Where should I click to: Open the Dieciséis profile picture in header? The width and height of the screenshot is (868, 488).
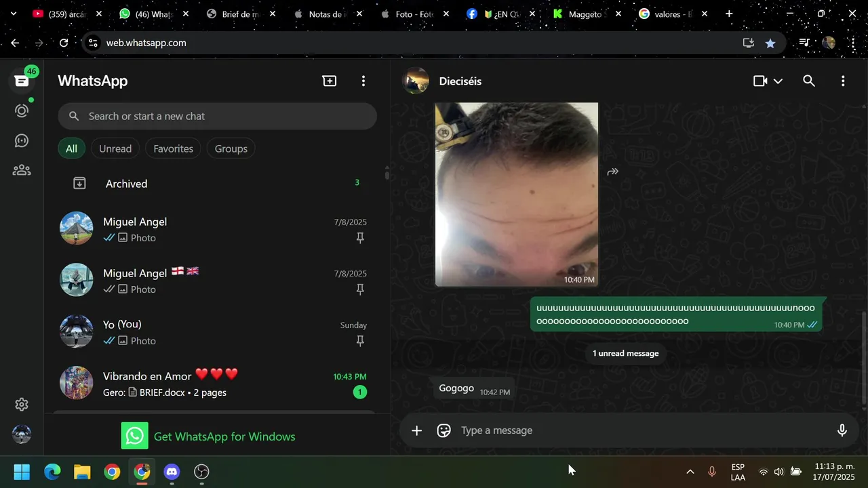(416, 81)
